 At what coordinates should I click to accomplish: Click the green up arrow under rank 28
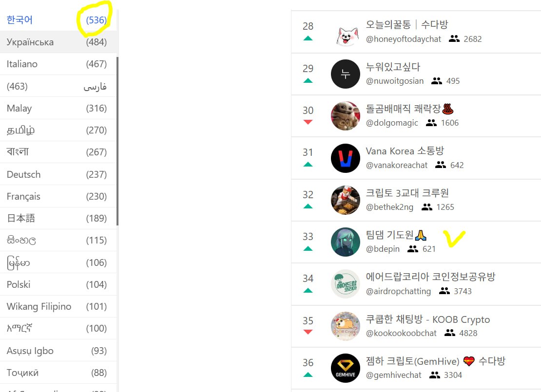(308, 38)
